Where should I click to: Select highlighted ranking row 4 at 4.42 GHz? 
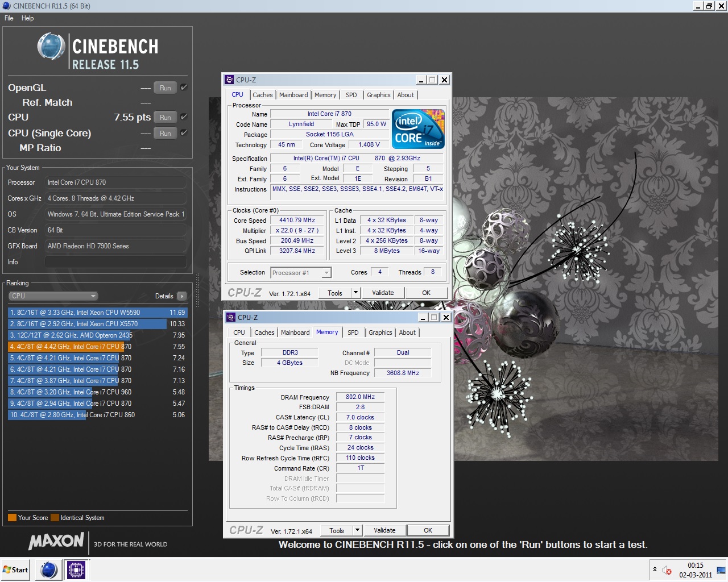pyautogui.click(x=97, y=347)
